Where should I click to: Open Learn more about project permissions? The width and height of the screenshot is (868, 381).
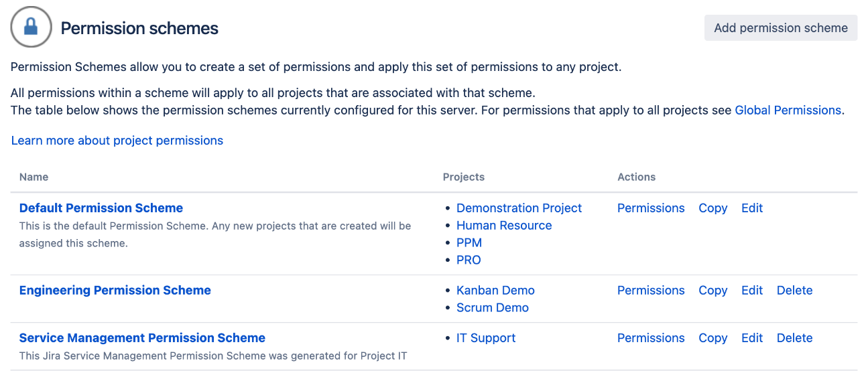click(117, 141)
